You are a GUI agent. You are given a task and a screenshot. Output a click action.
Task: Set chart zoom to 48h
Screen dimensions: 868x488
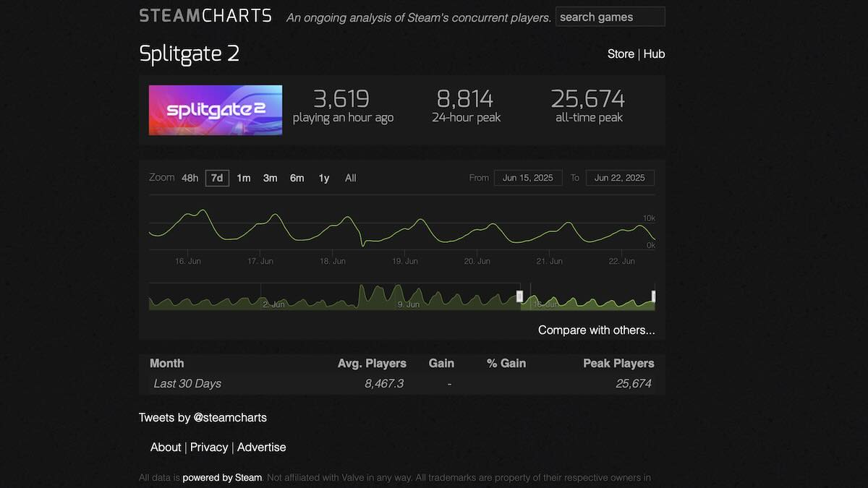(190, 178)
